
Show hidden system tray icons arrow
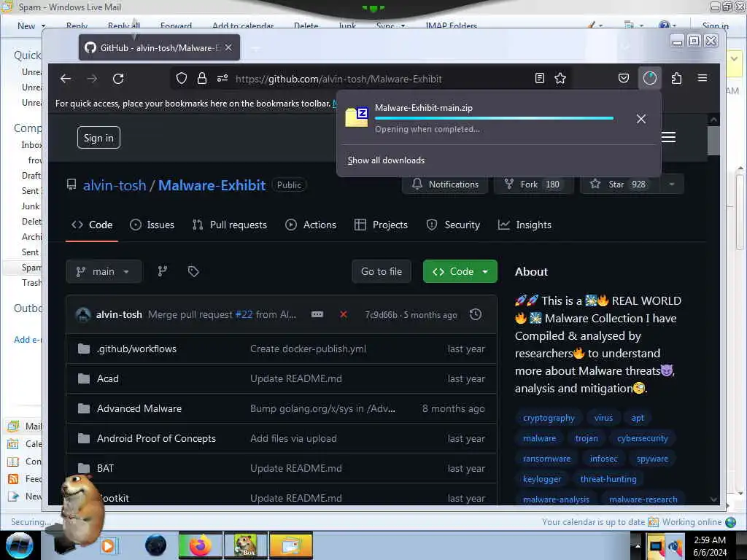[x=638, y=545]
